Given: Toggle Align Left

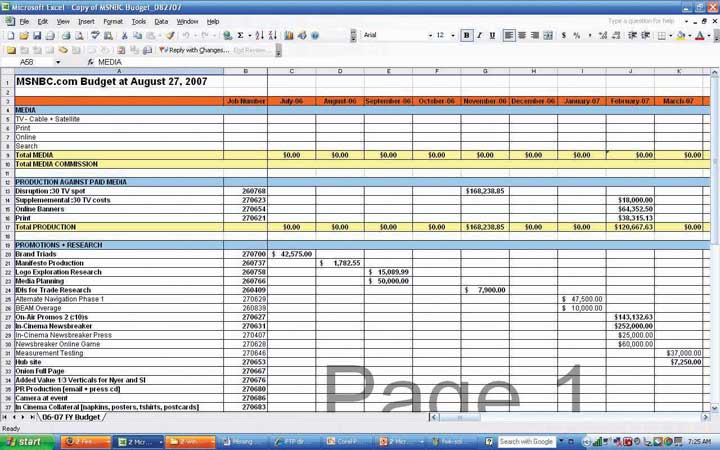Looking at the screenshot, I should click(x=509, y=35).
